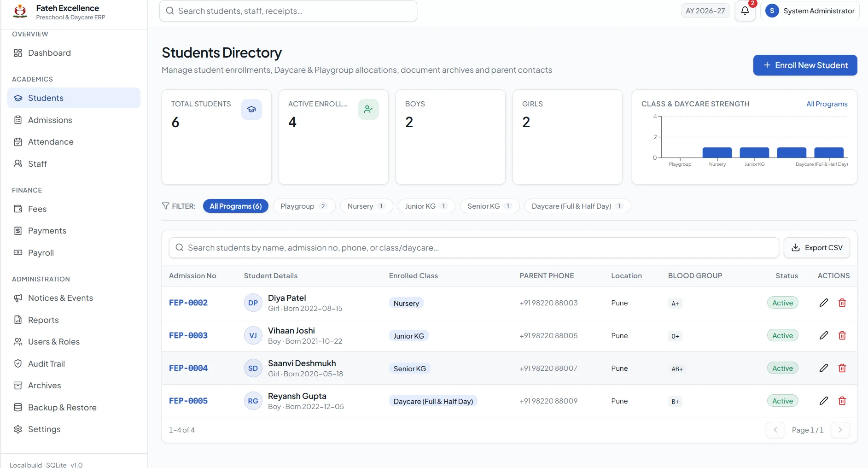Navigate to Attendance section
Screen dimensions: 868x468
tap(74, 142)
